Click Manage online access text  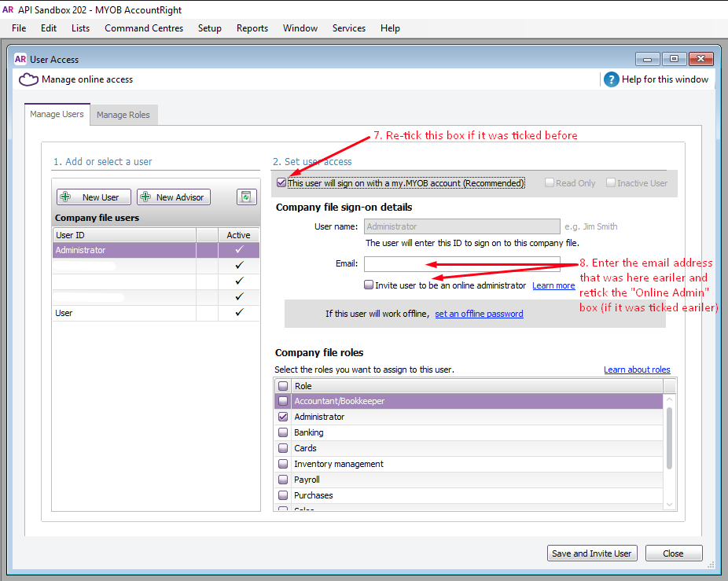click(87, 79)
